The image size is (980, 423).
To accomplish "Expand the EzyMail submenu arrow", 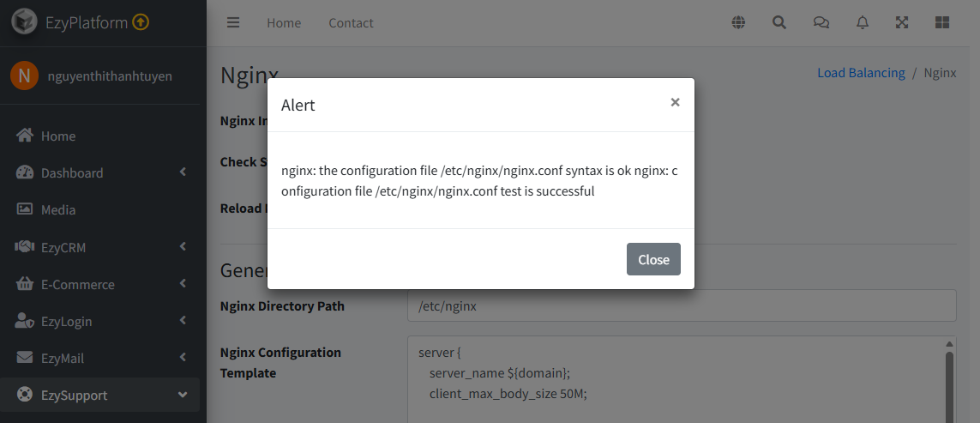I will tap(183, 357).
